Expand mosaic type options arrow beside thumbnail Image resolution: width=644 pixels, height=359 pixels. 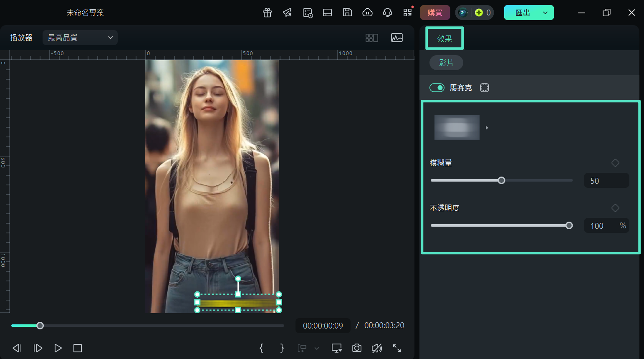pos(487,128)
